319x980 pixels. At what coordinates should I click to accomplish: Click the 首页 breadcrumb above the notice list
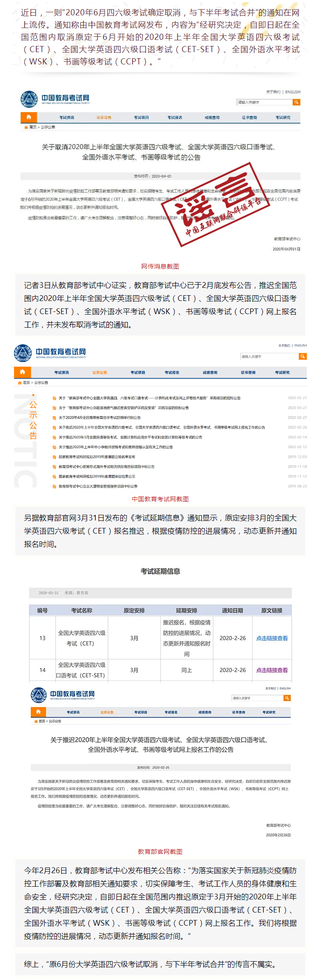click(x=26, y=382)
